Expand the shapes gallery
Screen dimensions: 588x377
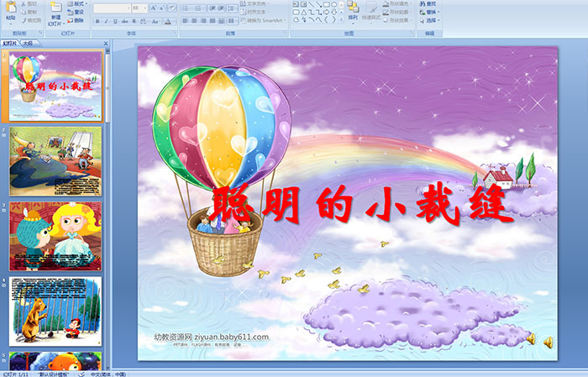pos(341,20)
